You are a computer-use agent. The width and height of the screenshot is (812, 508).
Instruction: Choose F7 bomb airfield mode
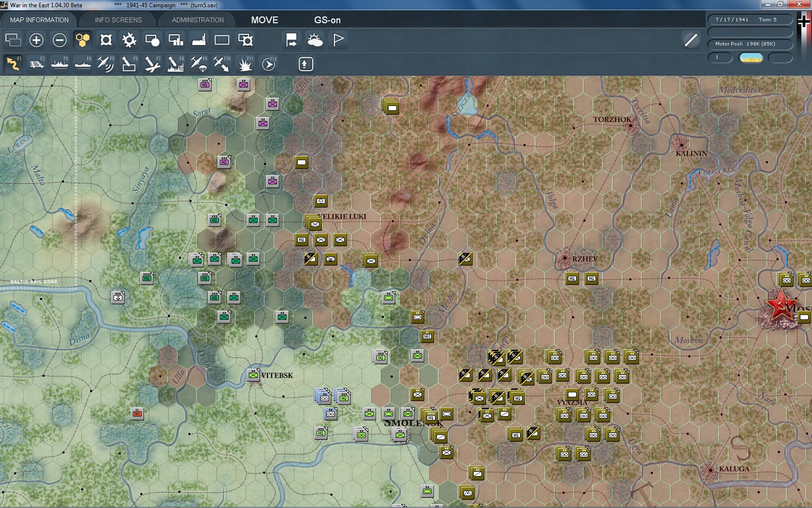[152, 64]
